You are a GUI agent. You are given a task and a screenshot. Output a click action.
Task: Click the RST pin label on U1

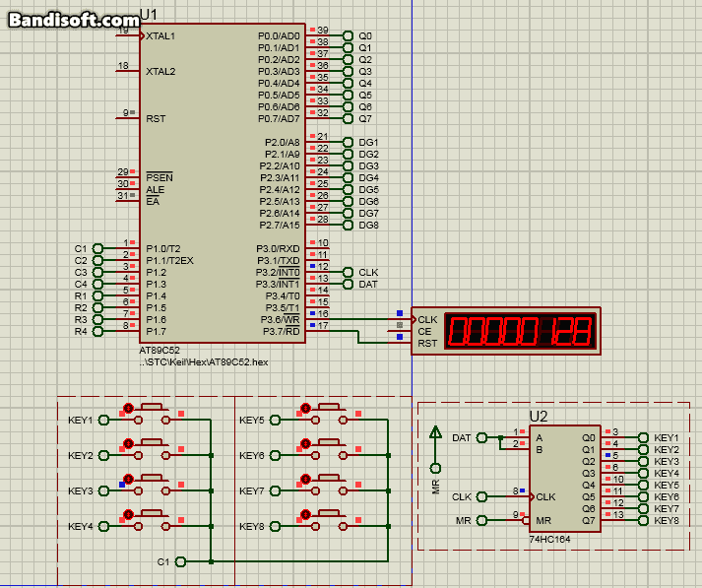[156, 118]
